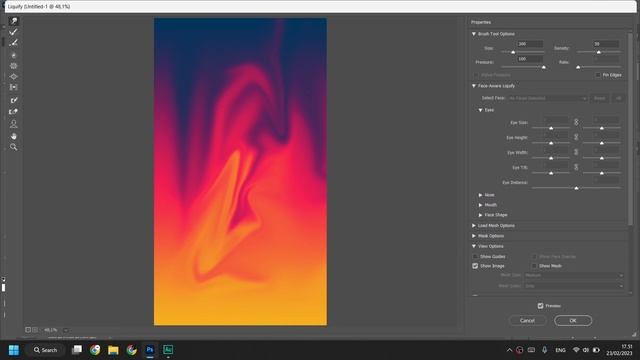Collapse the View Options section
This screenshot has height=360, width=640.
[x=474, y=246]
